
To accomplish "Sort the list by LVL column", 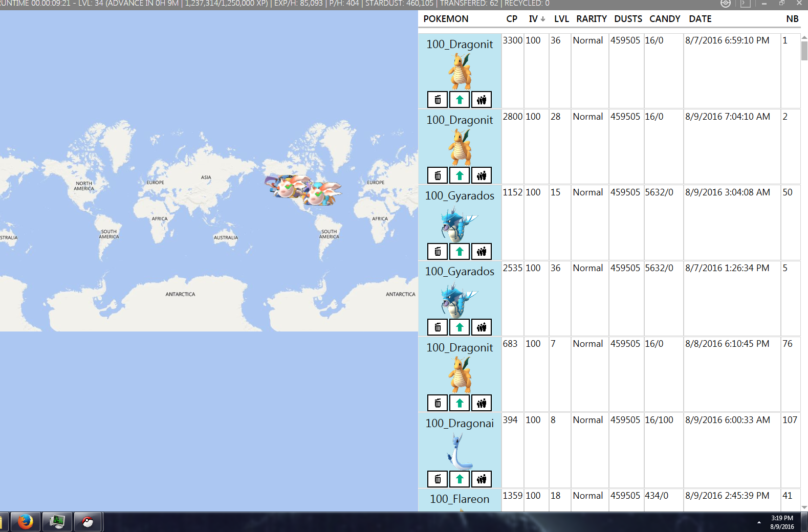I will pos(561,19).
